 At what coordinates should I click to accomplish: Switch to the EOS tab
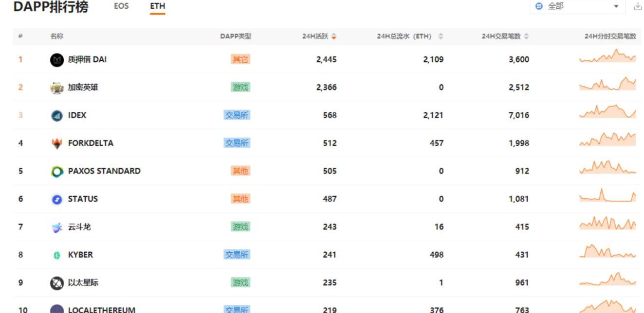[121, 6]
